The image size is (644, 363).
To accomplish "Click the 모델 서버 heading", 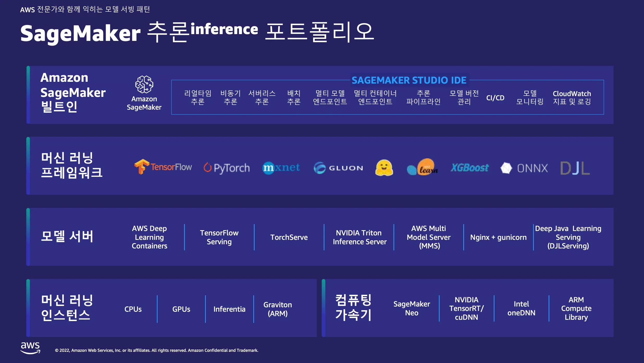I will pos(67,236).
